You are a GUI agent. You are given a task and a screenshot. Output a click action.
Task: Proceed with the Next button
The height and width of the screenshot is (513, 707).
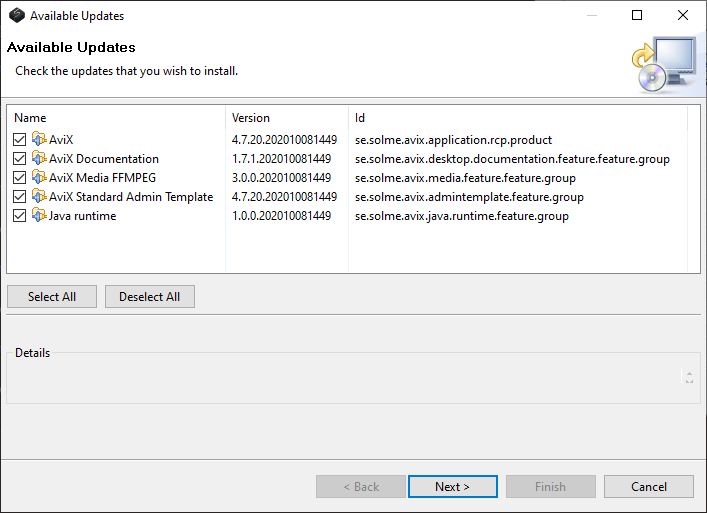452,487
